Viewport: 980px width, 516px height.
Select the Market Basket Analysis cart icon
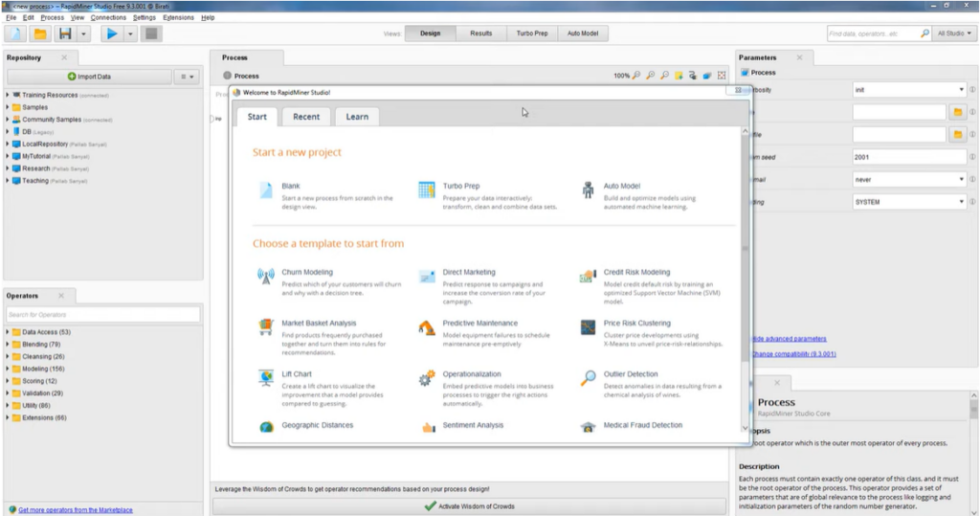266,326
